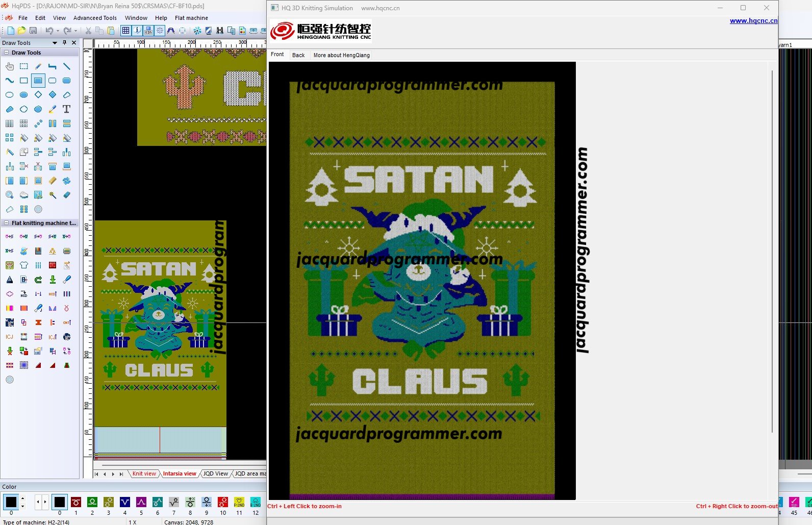
Task: Open the www.hqcnc.cn link
Action: (x=753, y=21)
